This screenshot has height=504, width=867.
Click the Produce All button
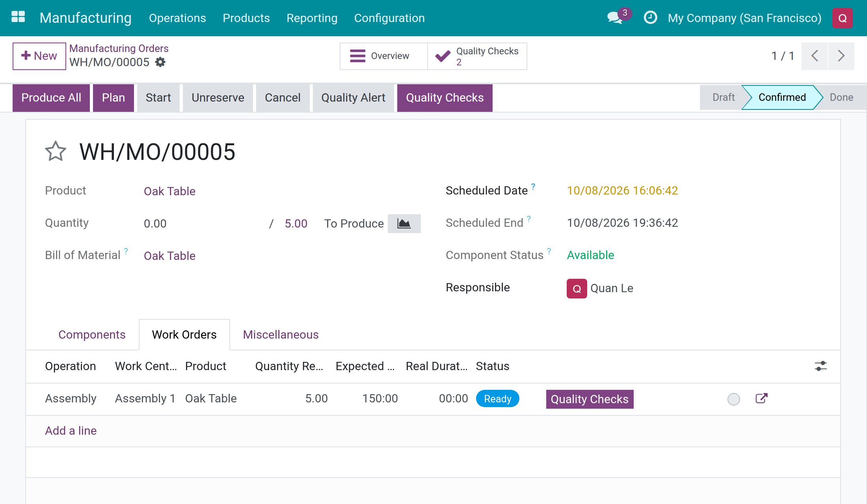point(51,98)
